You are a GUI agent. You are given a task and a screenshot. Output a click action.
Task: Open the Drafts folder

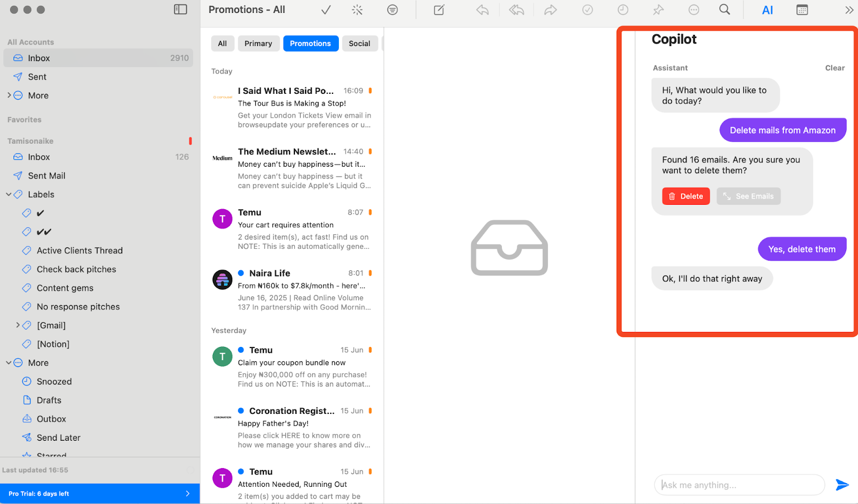[x=49, y=401]
